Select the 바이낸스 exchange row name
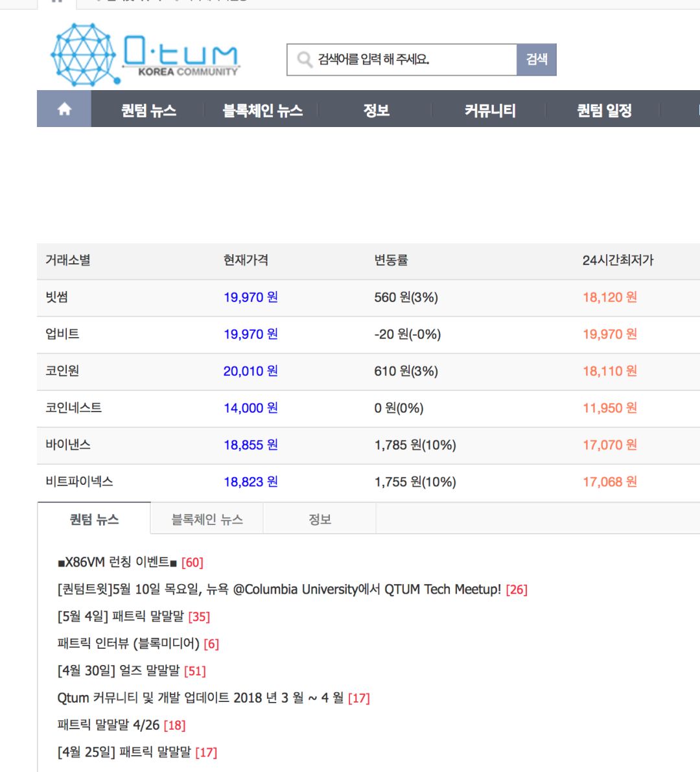Image resolution: width=700 pixels, height=772 pixels. pyautogui.click(x=68, y=445)
